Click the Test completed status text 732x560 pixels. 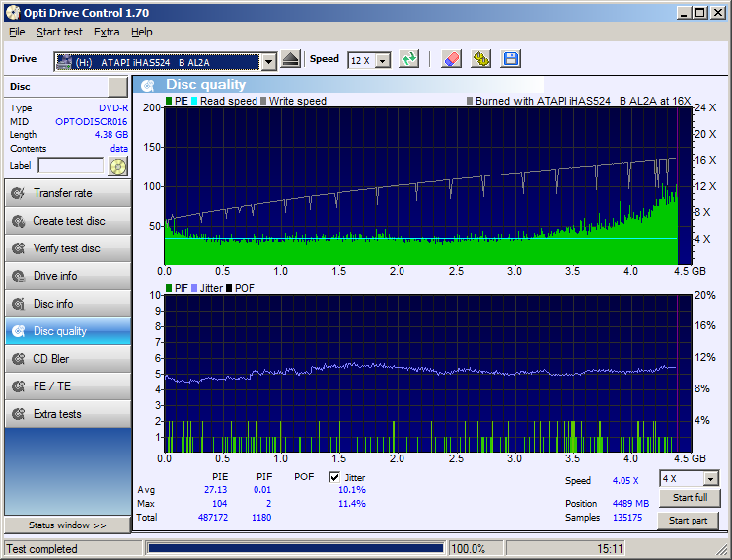point(41,549)
